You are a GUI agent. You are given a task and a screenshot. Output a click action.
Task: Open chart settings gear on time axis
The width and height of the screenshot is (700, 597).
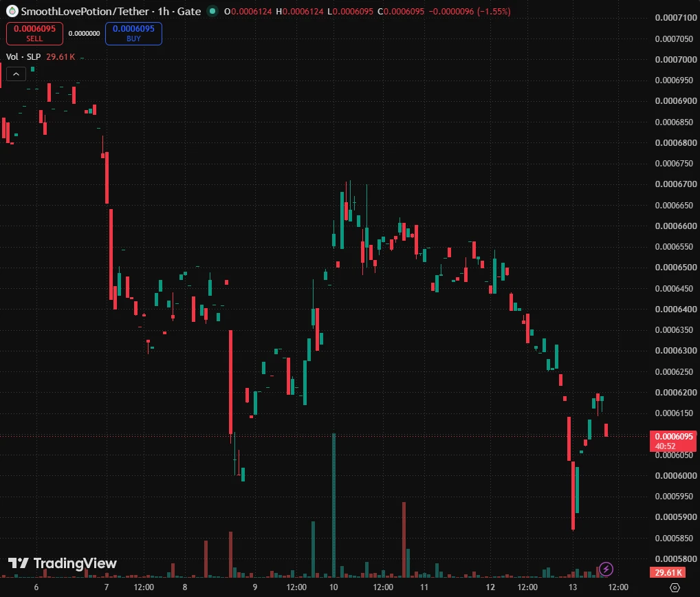pos(675,587)
